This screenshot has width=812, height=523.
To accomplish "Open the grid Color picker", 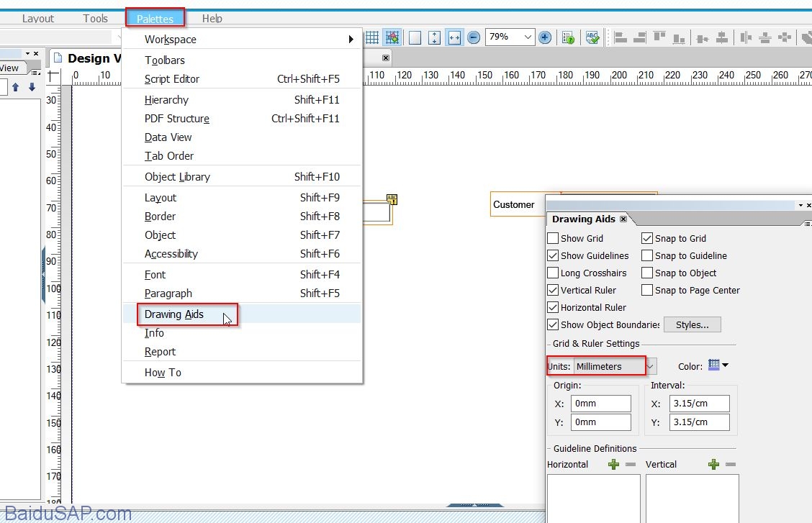I will point(718,365).
